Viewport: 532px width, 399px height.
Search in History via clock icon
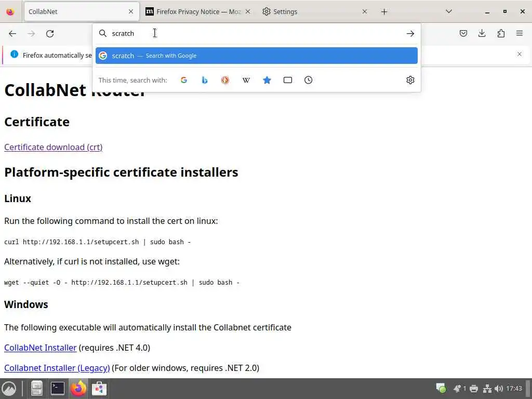(309, 80)
